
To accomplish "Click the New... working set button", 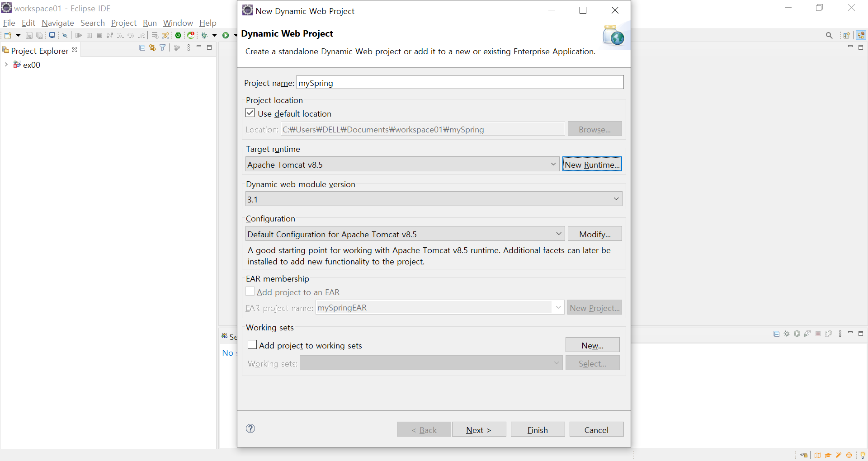I will pos(592,345).
